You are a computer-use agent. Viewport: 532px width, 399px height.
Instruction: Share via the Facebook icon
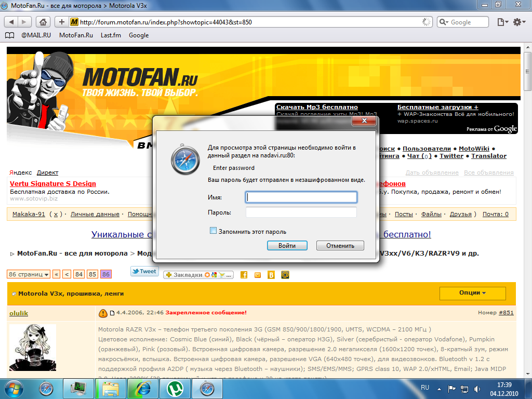pyautogui.click(x=244, y=275)
